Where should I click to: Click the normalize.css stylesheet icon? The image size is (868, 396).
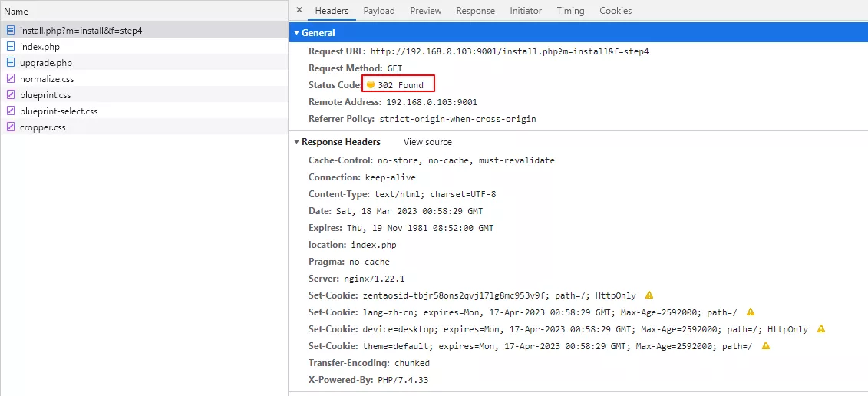pos(11,78)
